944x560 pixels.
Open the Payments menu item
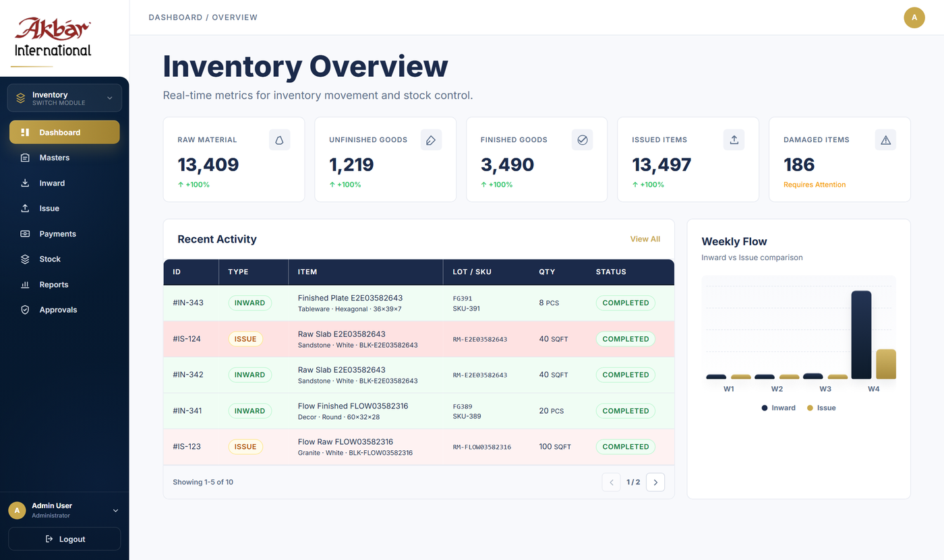[x=65, y=234]
